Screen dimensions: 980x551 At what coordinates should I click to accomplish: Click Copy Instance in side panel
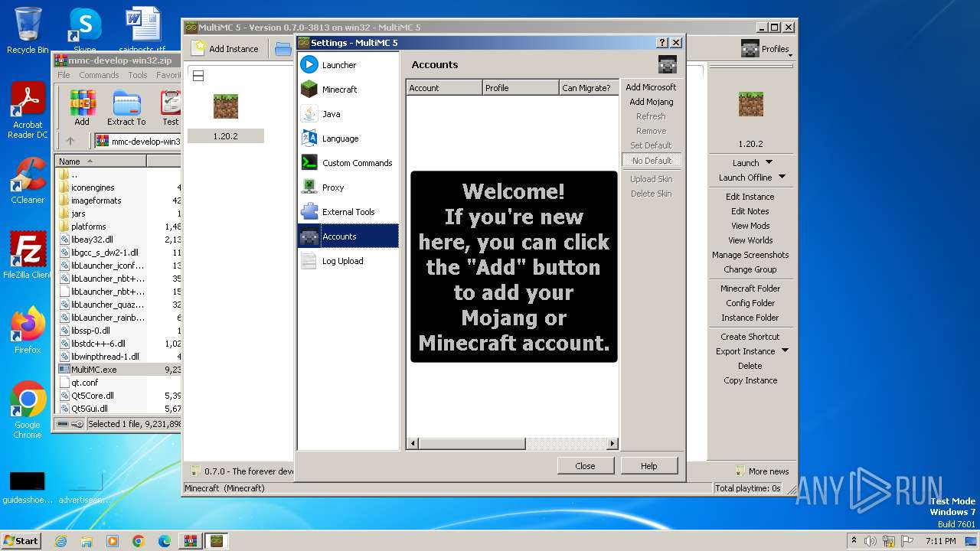pyautogui.click(x=750, y=380)
